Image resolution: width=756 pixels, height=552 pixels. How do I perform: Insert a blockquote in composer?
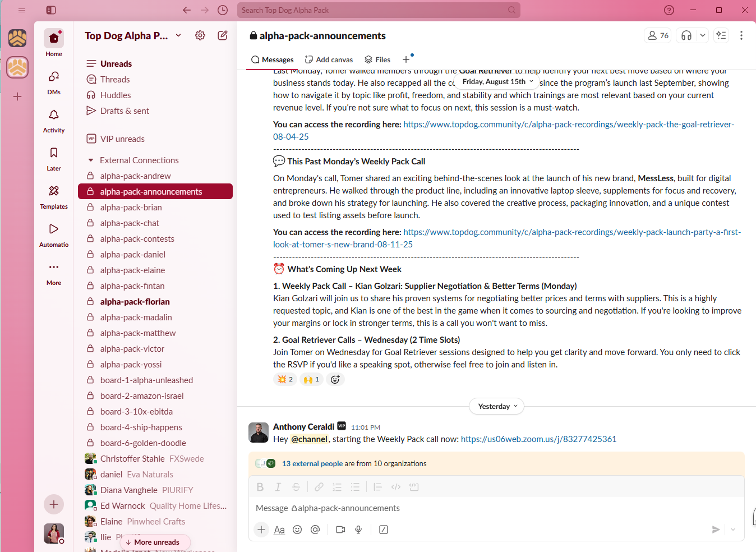tap(378, 487)
